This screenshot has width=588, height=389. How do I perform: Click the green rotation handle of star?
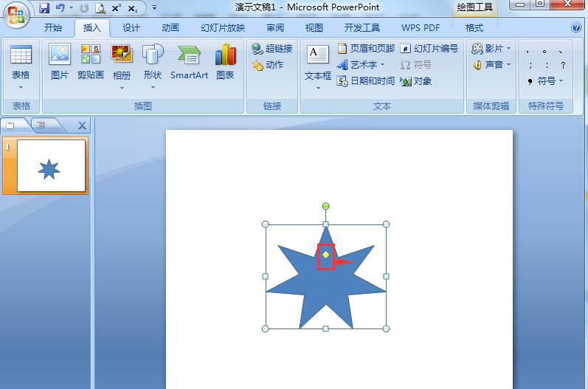[x=325, y=206]
